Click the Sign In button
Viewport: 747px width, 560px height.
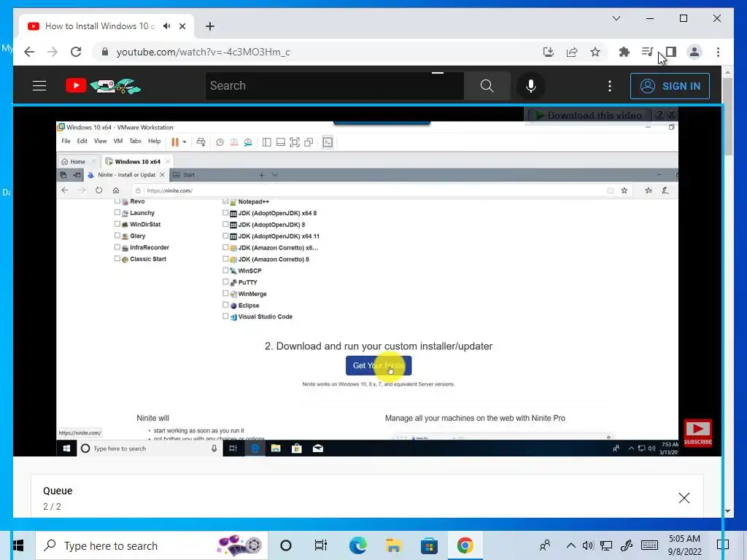click(670, 86)
